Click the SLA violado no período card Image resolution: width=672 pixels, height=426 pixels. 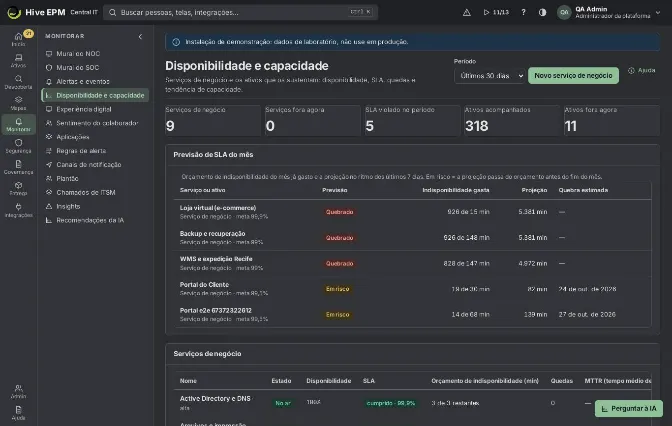coord(412,120)
